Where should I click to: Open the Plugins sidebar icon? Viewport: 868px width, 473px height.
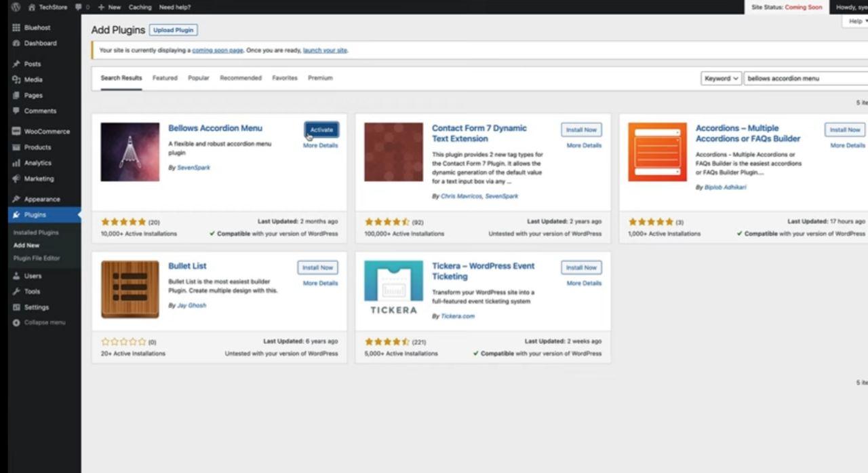[x=16, y=214]
